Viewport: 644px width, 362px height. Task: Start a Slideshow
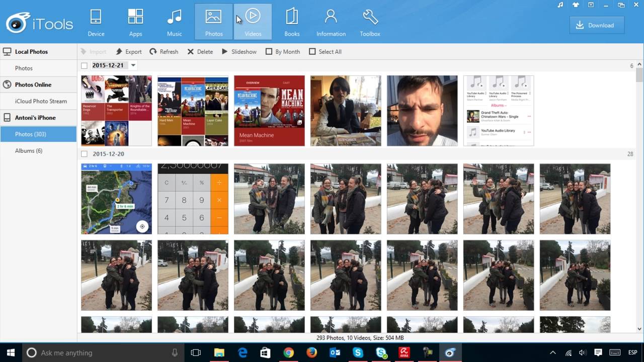[x=239, y=52]
